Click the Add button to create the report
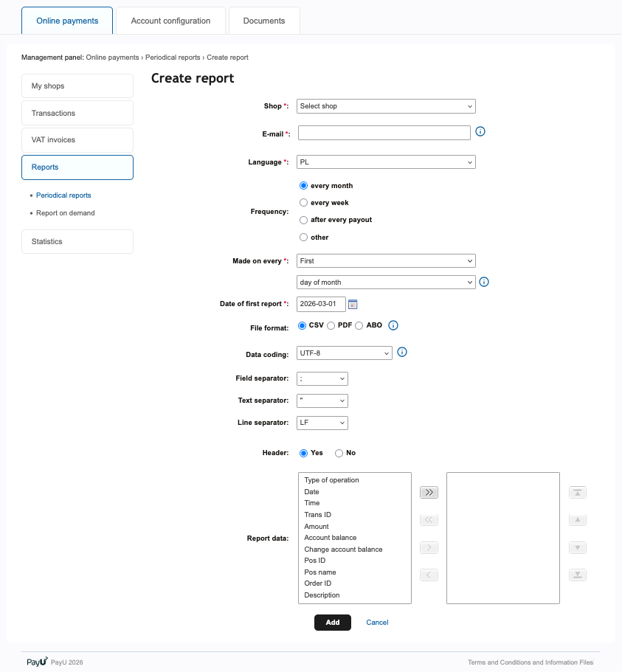 click(332, 622)
